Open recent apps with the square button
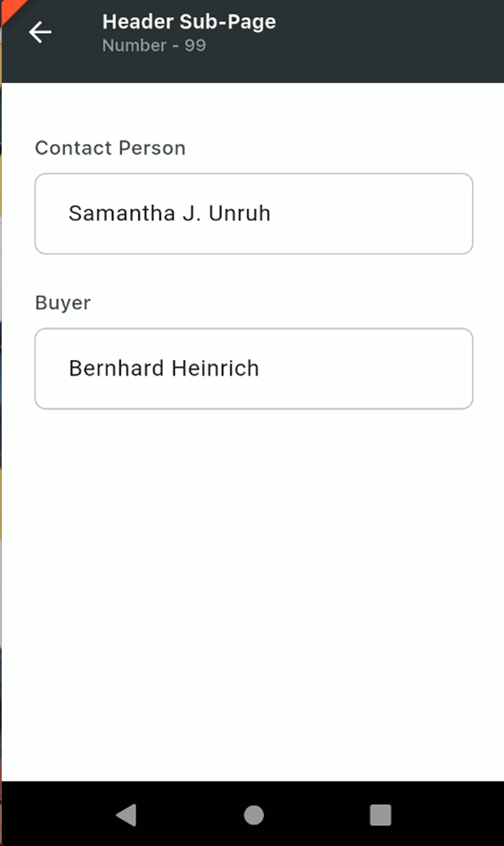The image size is (504, 846). click(380, 815)
